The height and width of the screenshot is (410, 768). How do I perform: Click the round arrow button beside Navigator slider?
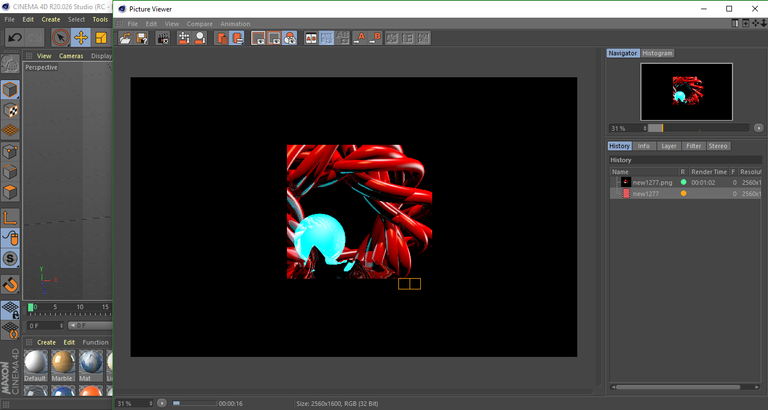point(759,128)
